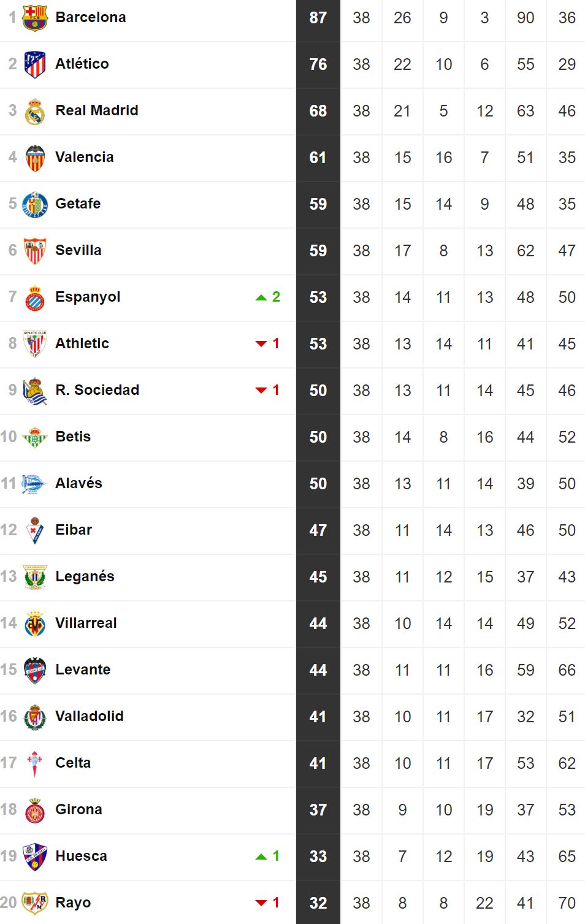This screenshot has height=924, width=585.
Task: Click the Valencia bat crest
Action: (35, 158)
